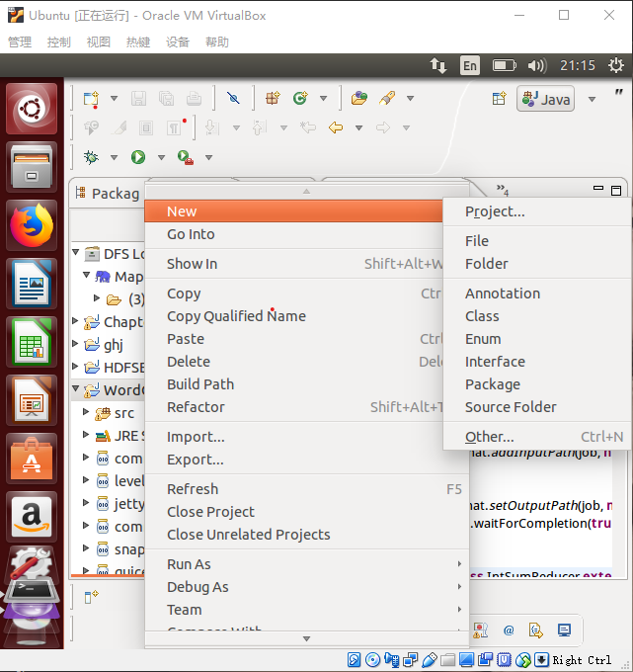Image resolution: width=633 pixels, height=672 pixels.
Task: Open Firefox from the Ubuntu launcher
Action: [32, 225]
